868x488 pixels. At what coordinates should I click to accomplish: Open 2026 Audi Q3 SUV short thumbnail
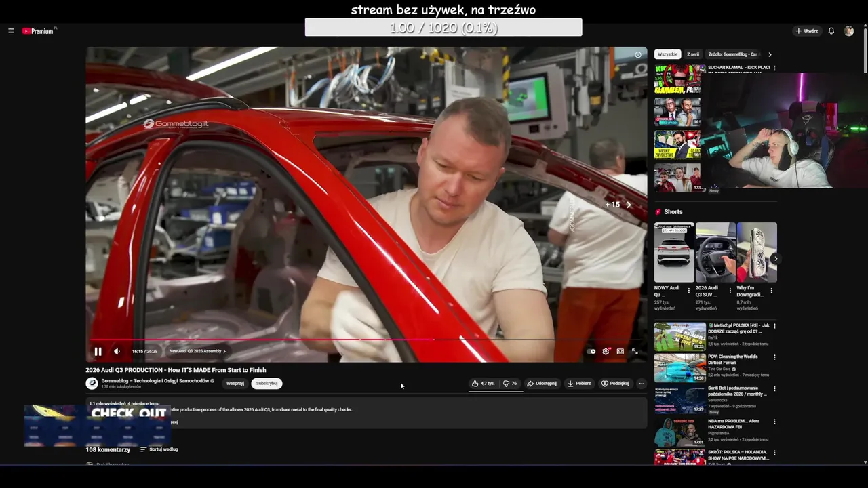click(x=715, y=252)
